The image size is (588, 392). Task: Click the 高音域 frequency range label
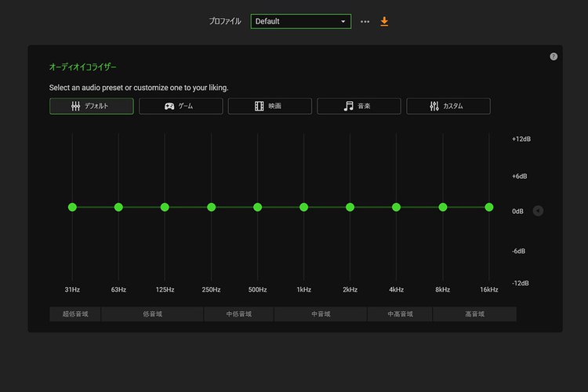click(474, 314)
